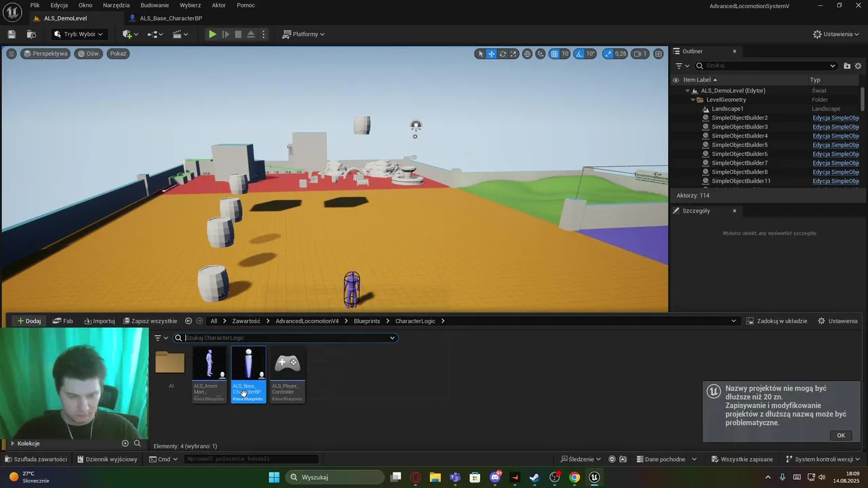The height and width of the screenshot is (488, 868).
Task: Open the Ośw. lighting view mode menu
Action: (x=87, y=54)
